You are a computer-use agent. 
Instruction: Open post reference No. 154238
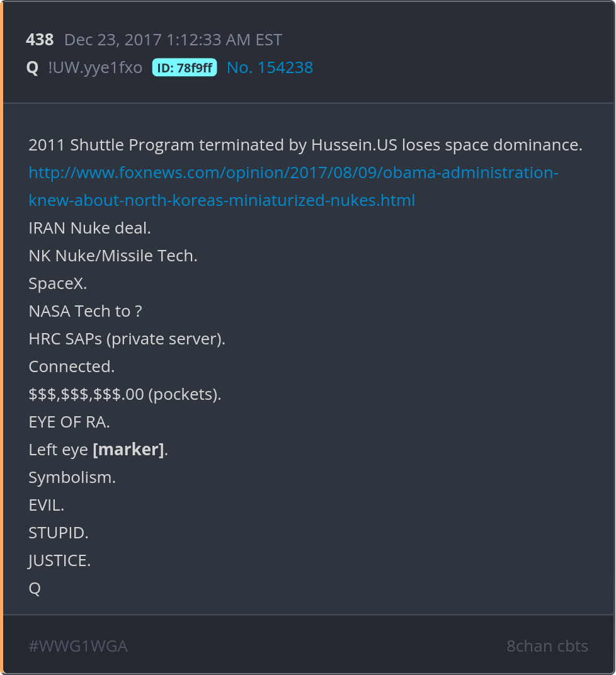coord(270,68)
